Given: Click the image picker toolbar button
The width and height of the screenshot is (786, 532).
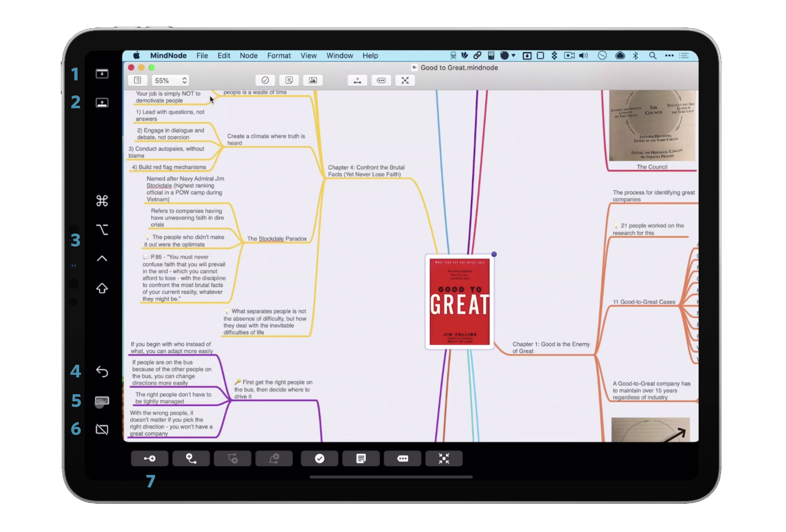Looking at the screenshot, I should coord(313,80).
